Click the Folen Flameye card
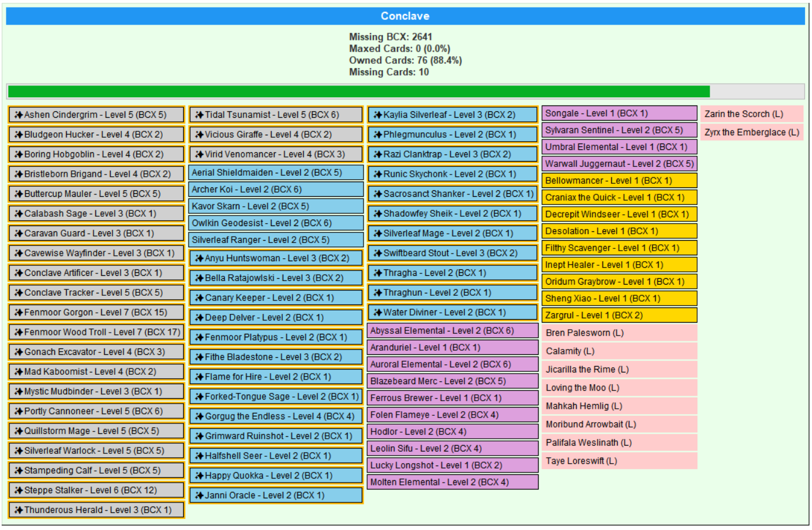This screenshot has height=530, width=812. pos(453,415)
